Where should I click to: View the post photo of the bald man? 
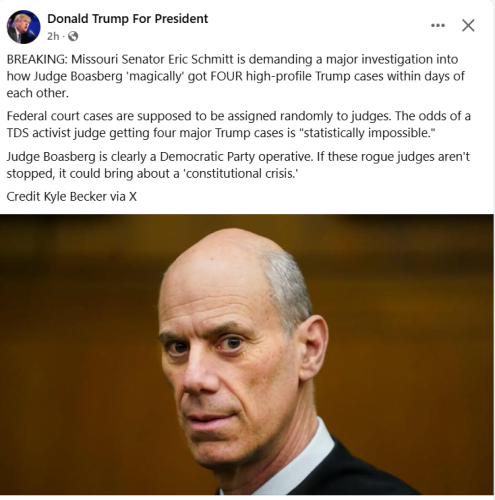(247, 354)
